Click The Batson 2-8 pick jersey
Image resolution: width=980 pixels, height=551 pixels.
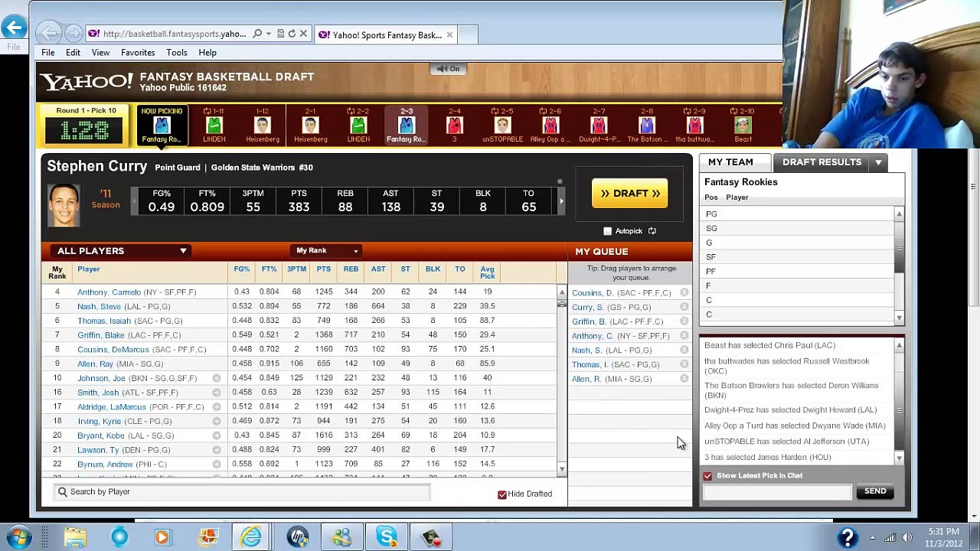pyautogui.click(x=647, y=124)
